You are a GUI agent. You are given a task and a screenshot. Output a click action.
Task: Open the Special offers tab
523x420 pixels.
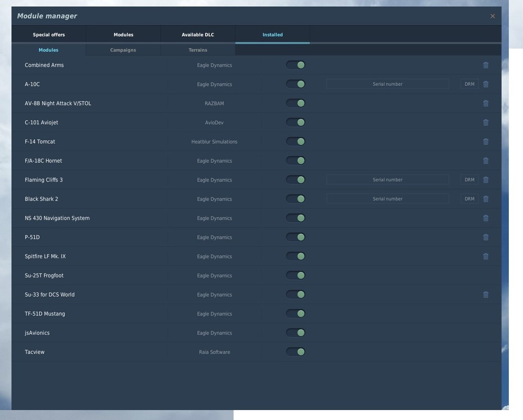point(49,35)
